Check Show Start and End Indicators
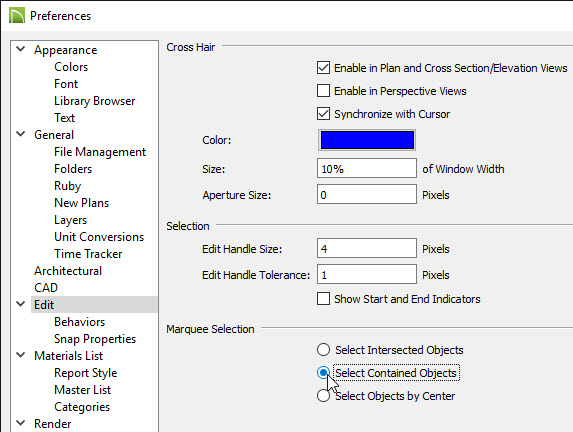The width and height of the screenshot is (573, 432). tap(323, 299)
